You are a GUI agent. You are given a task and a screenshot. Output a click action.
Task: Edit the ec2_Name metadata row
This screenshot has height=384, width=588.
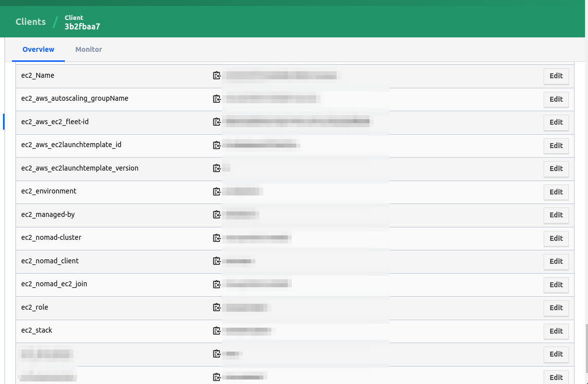pyautogui.click(x=556, y=76)
